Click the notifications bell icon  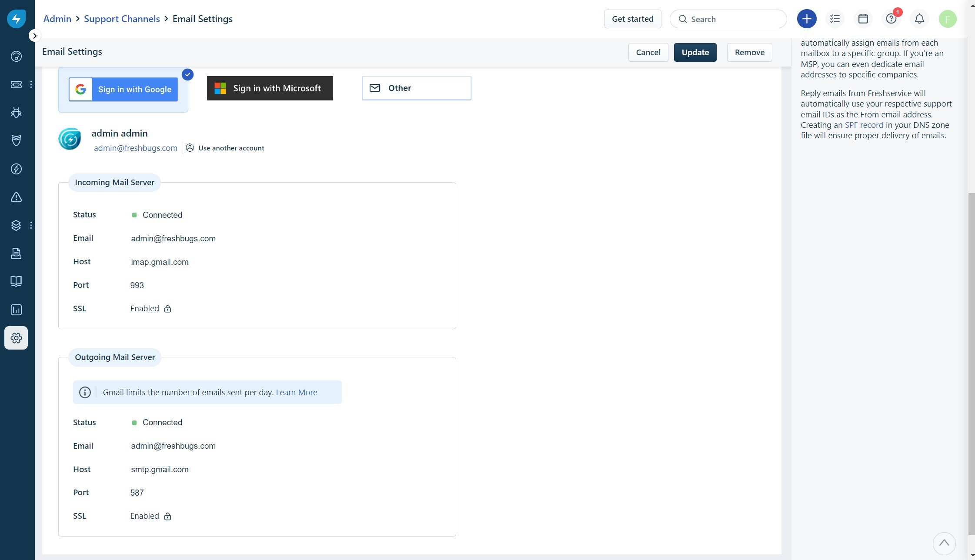click(x=919, y=19)
